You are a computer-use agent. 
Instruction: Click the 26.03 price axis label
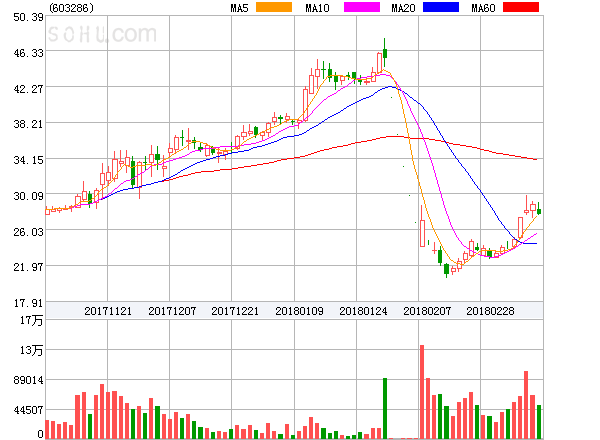[x=28, y=232]
